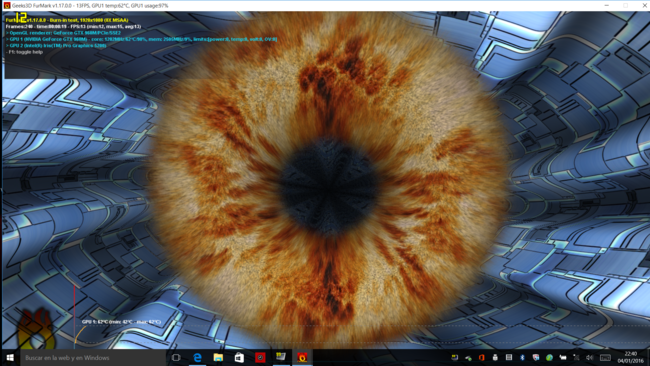Click the 'F1: toggle help' overlay text
The image size is (650, 366).
(25, 52)
